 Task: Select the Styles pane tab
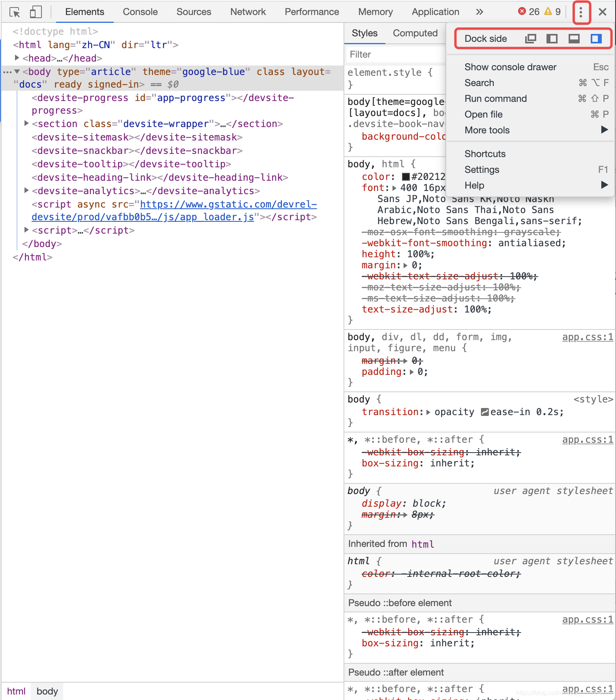point(364,33)
